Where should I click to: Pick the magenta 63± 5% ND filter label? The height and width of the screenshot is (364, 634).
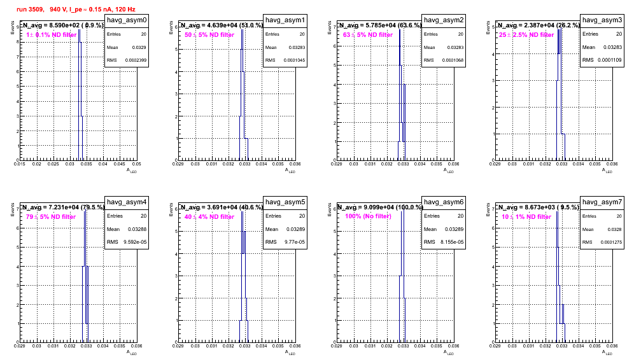tap(368, 35)
